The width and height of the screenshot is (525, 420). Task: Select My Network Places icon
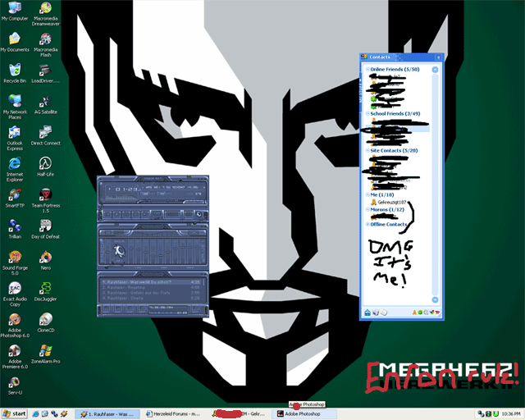pos(15,107)
